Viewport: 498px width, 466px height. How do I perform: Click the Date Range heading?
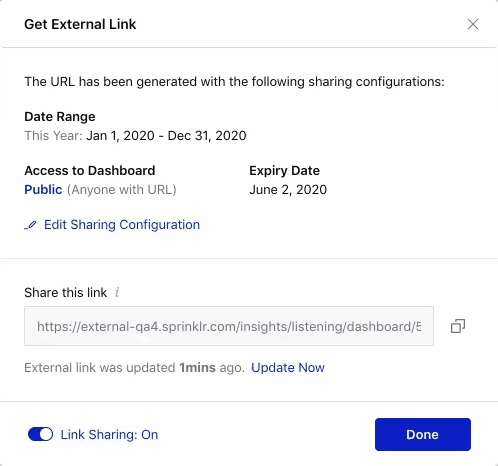[60, 117]
